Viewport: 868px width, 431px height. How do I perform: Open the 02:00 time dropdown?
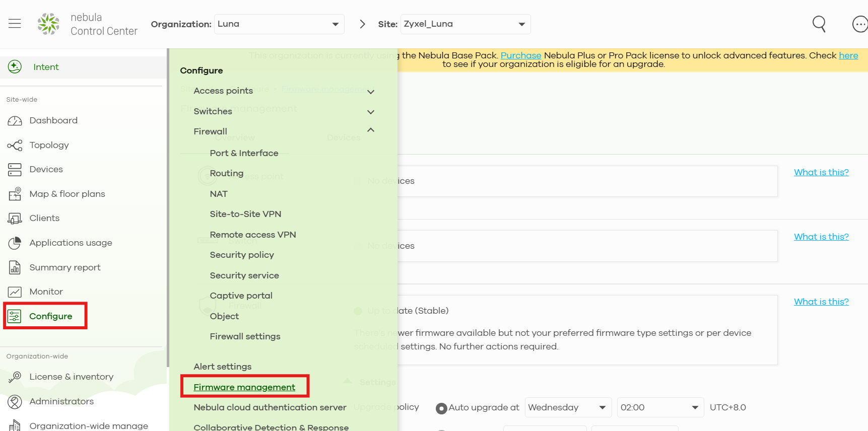pos(660,407)
